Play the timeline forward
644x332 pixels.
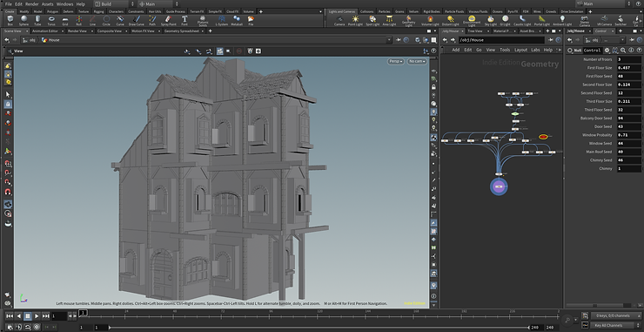click(37, 316)
